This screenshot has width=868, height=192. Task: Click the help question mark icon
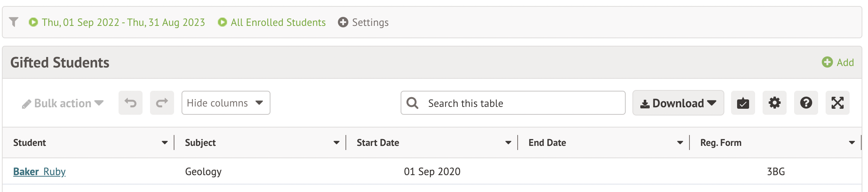pyautogui.click(x=806, y=103)
